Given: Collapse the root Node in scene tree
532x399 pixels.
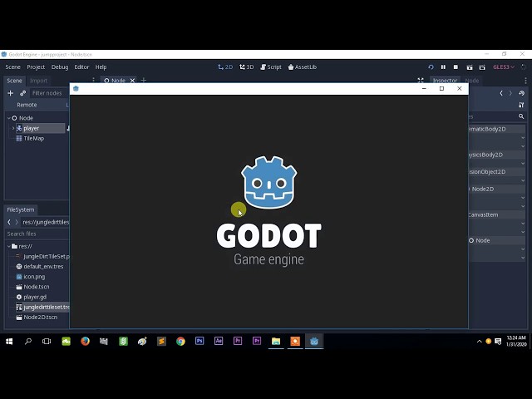Looking at the screenshot, I should click(x=9, y=118).
